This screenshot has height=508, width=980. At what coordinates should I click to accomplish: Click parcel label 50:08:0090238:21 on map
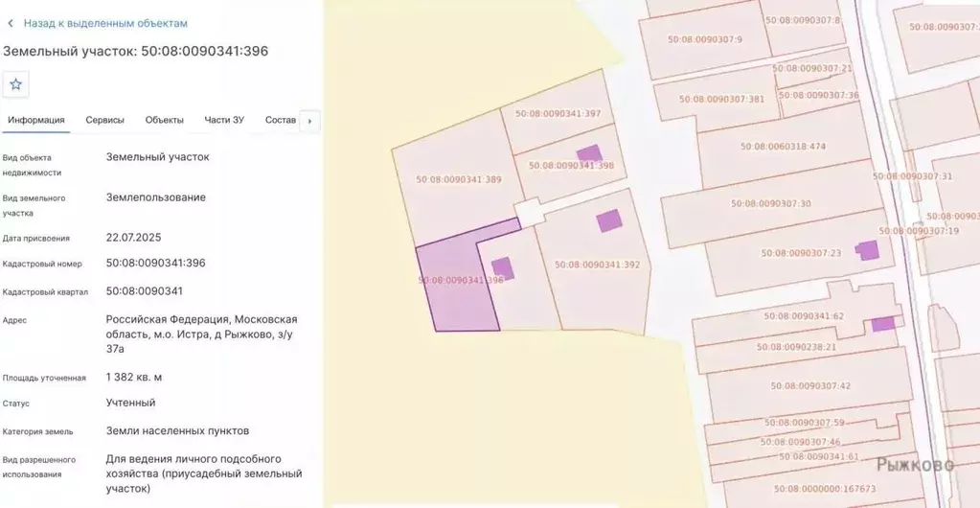click(x=796, y=347)
